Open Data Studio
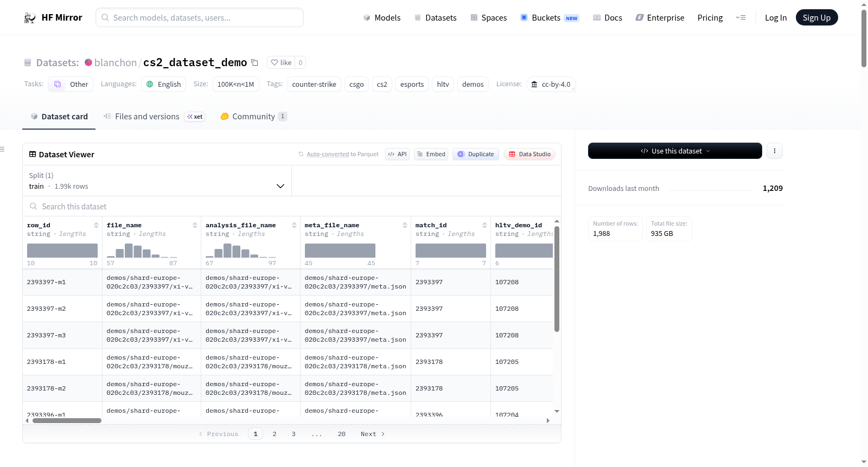Viewport: 868px width, 467px height. point(529,154)
